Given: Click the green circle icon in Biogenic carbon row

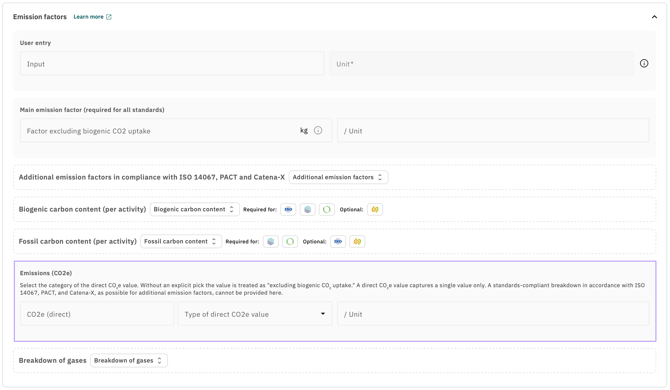Looking at the screenshot, I should click(x=327, y=209).
